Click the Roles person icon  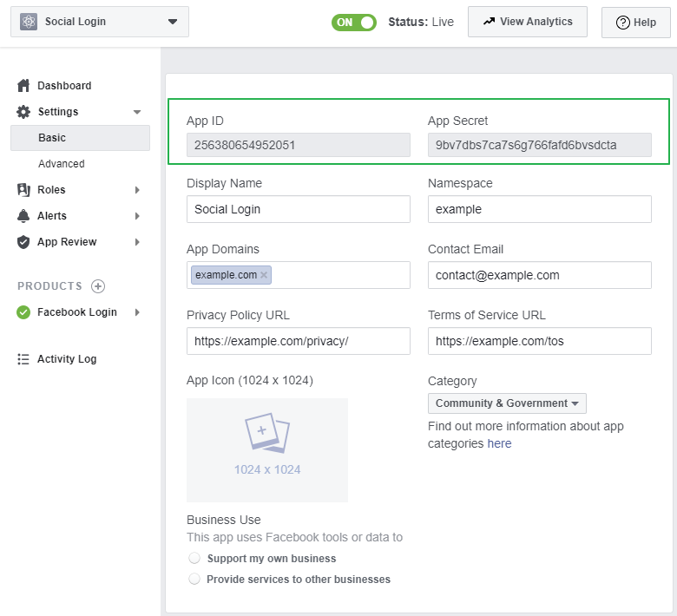click(23, 190)
